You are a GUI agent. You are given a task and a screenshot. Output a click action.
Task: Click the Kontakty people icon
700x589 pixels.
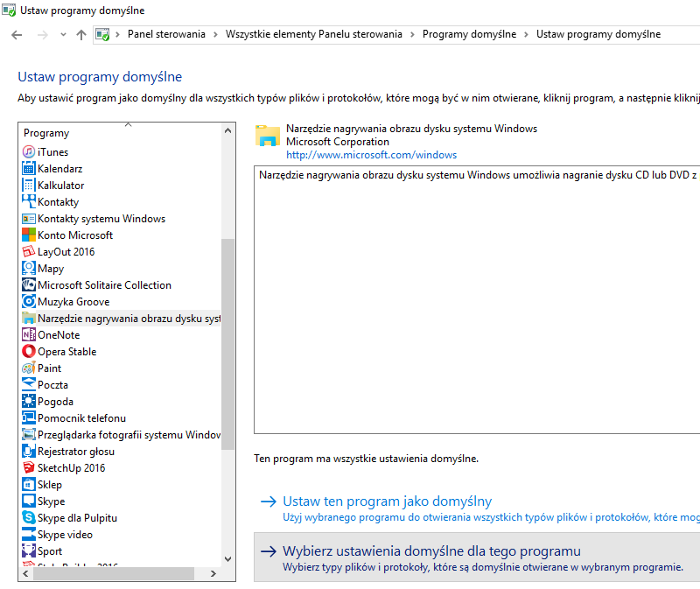pyautogui.click(x=29, y=201)
